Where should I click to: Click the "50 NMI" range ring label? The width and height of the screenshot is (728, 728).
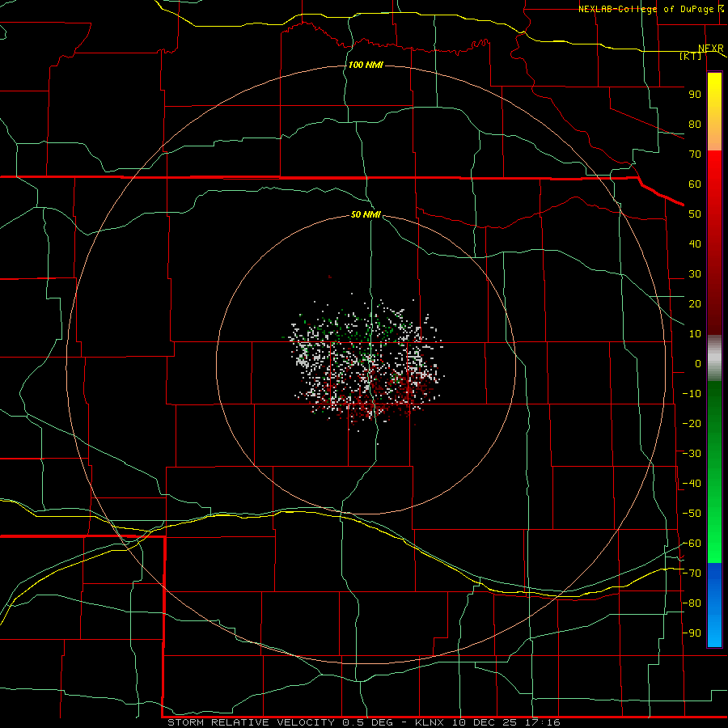click(x=366, y=214)
